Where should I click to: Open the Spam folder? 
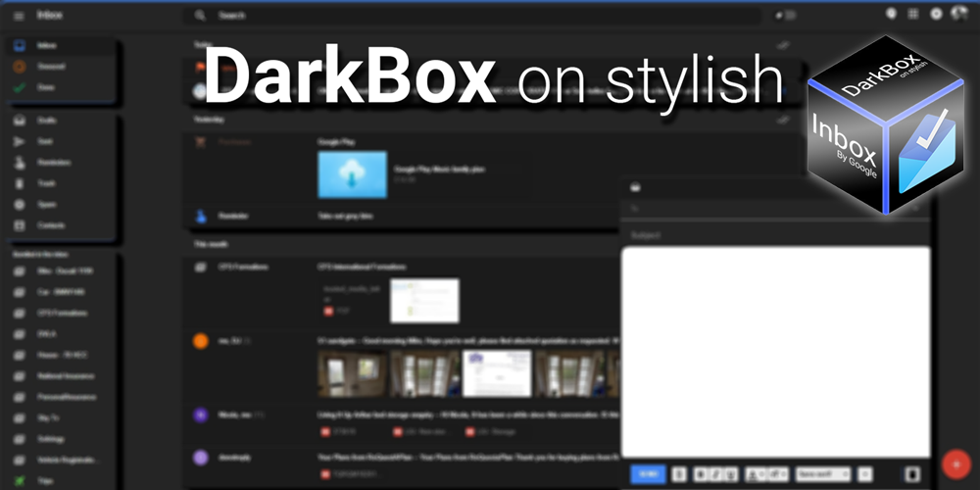pyautogui.click(x=61, y=205)
